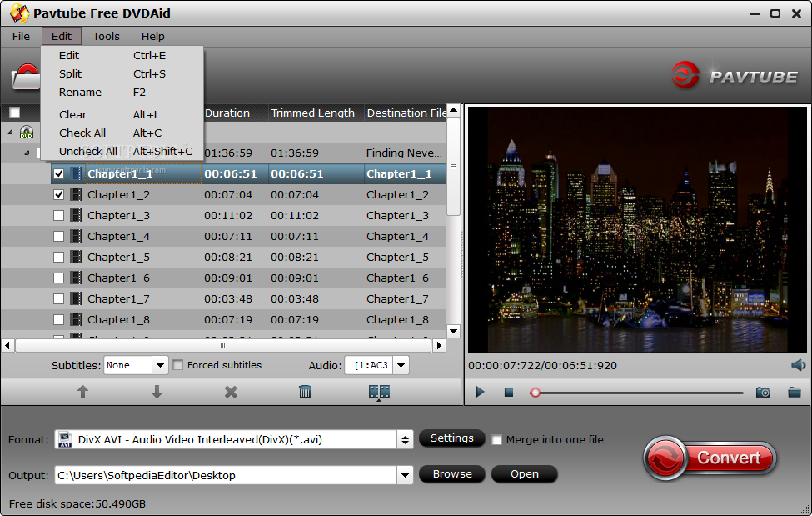Image resolution: width=812 pixels, height=516 pixels.
Task: Click the trash can clear-all icon
Action: [x=305, y=392]
